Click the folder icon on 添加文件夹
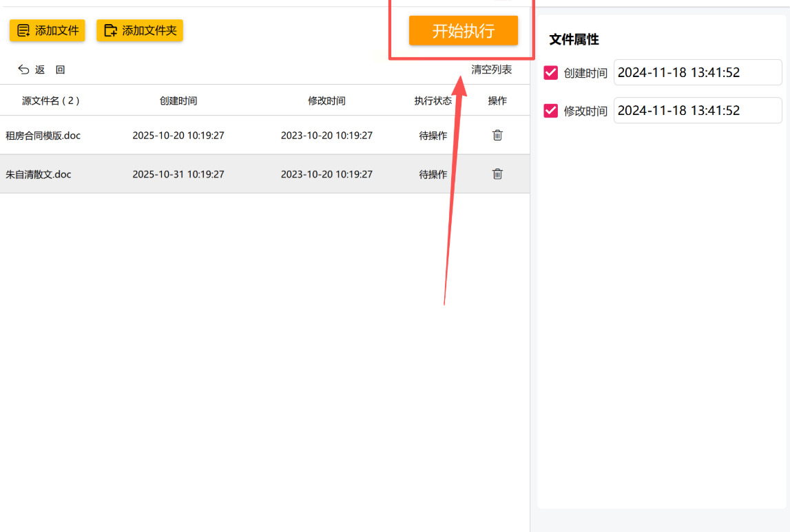 [110, 31]
